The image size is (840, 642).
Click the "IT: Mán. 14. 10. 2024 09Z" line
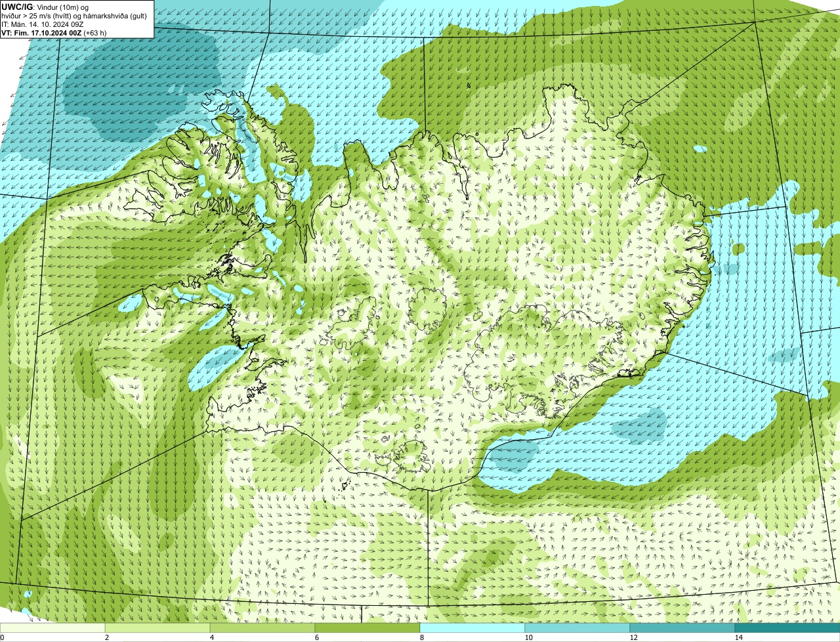[43, 24]
